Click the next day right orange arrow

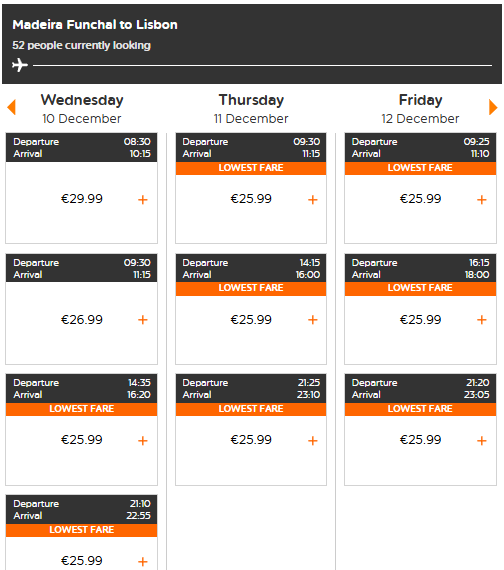point(493,107)
